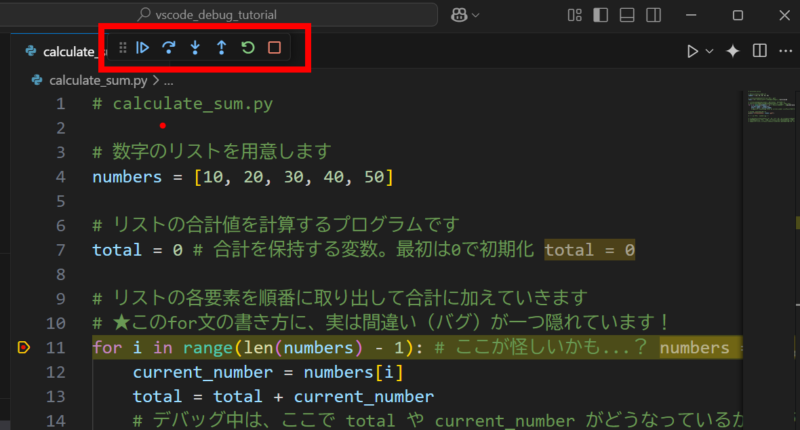Click the comment '# calculate_sum.py' on line 1

[183, 104]
